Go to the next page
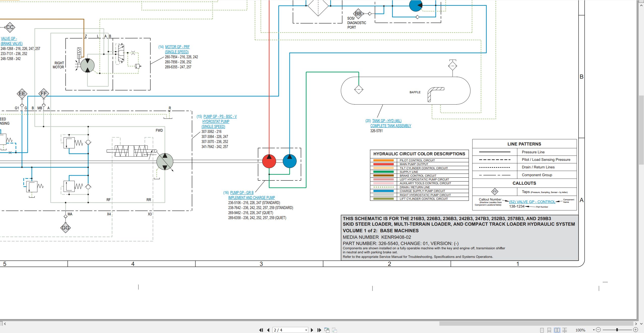The width and height of the screenshot is (644, 333). click(312, 330)
